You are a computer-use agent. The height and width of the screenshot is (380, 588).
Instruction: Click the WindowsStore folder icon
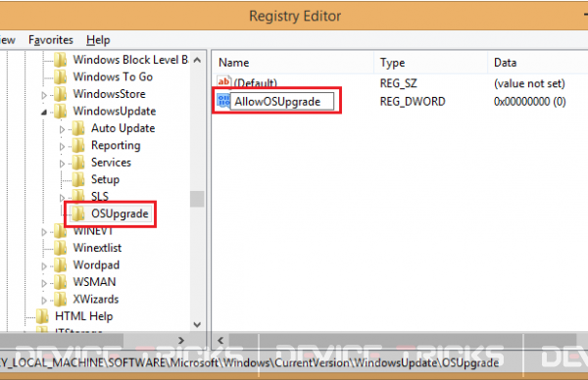pyautogui.click(x=61, y=94)
